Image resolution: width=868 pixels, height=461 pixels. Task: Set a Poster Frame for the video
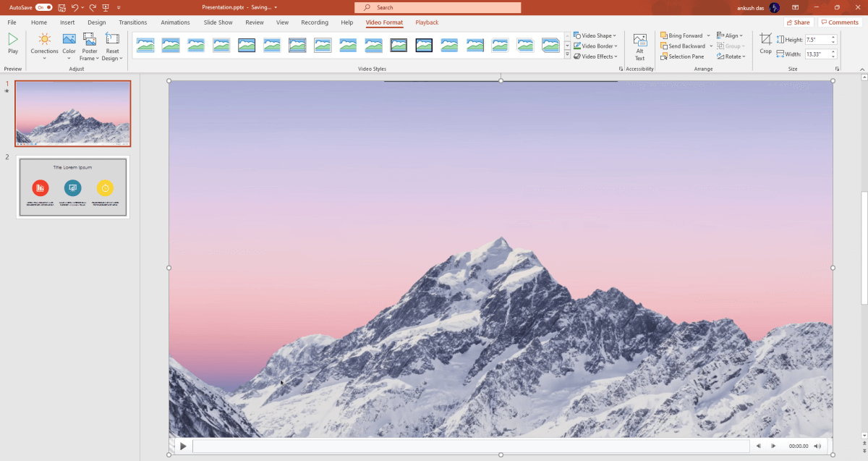pos(89,45)
